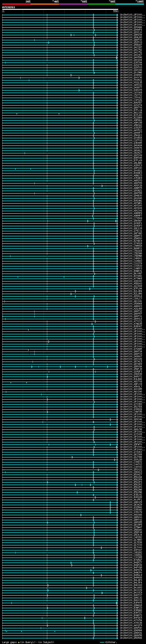Select label UniRef100_Q3EAA5

point(131,143)
